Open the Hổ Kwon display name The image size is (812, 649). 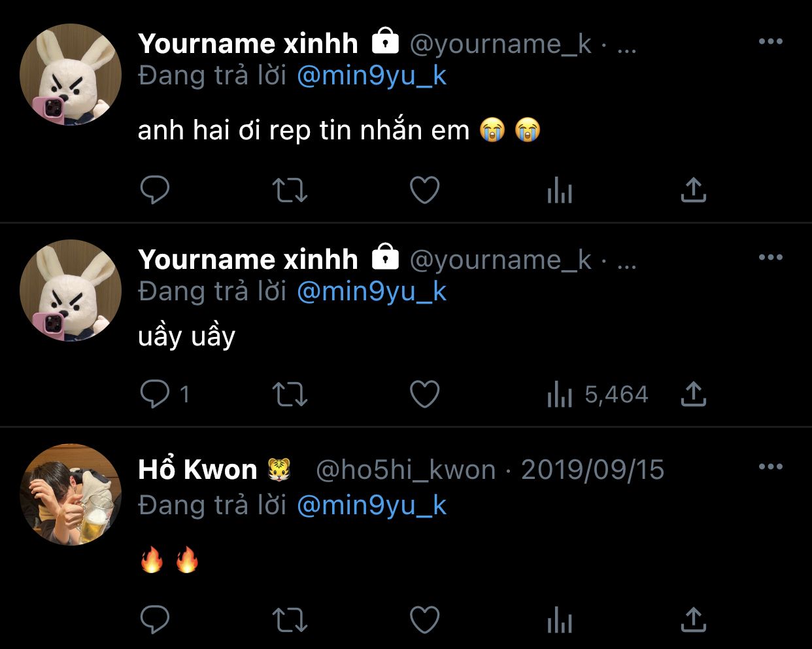click(x=198, y=470)
